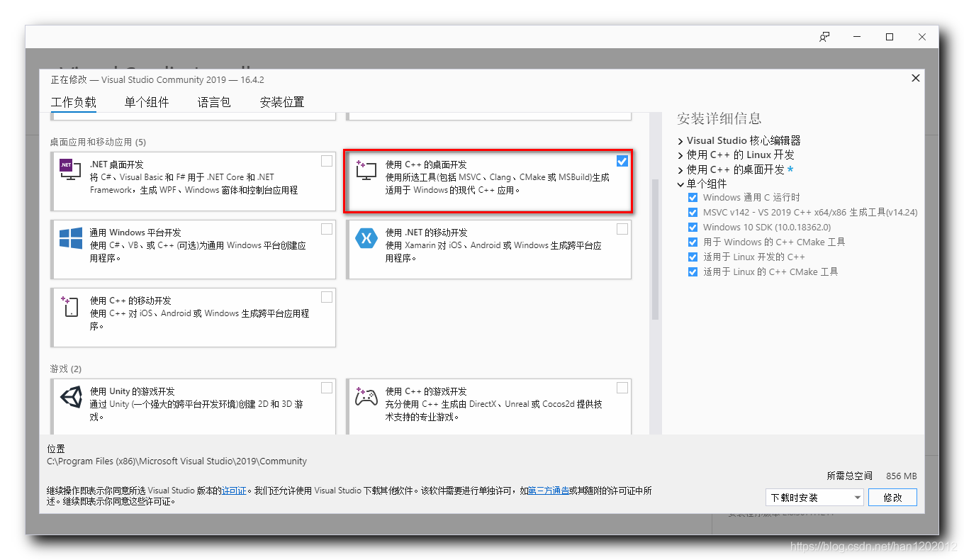Switch to the 安装位置 tab
Screen dimensions: 964x560
click(282, 102)
